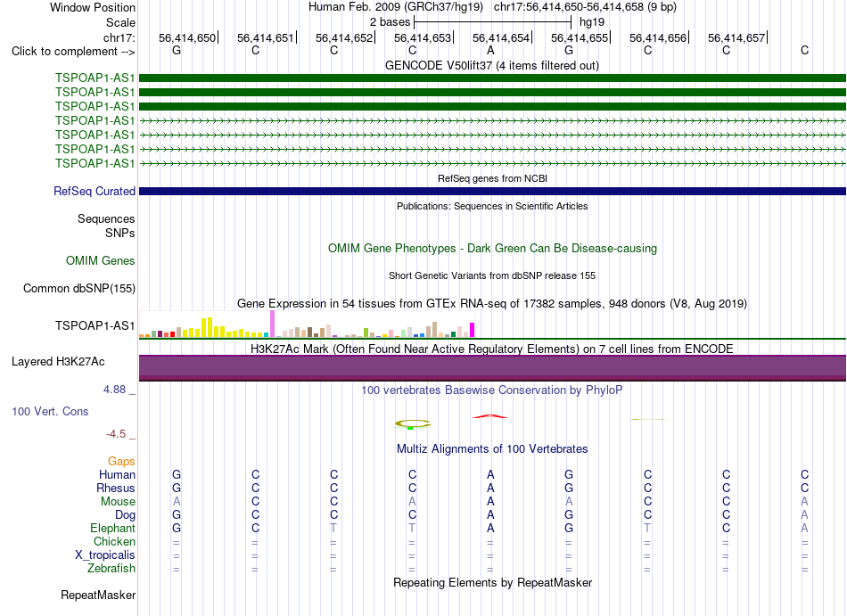847x616 pixels.
Task: Click the A base in the Rhesus alignment row
Action: (x=490, y=488)
